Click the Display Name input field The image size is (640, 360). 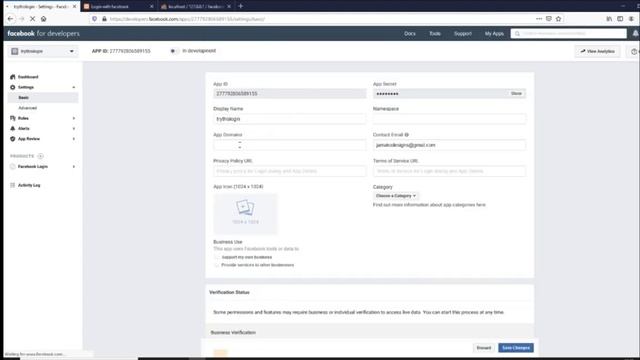tap(289, 119)
